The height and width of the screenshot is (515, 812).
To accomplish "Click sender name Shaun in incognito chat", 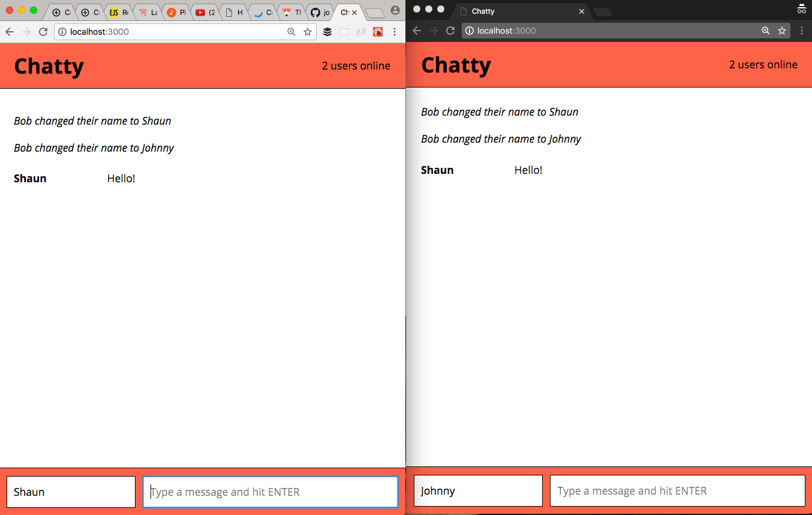I will pos(437,170).
